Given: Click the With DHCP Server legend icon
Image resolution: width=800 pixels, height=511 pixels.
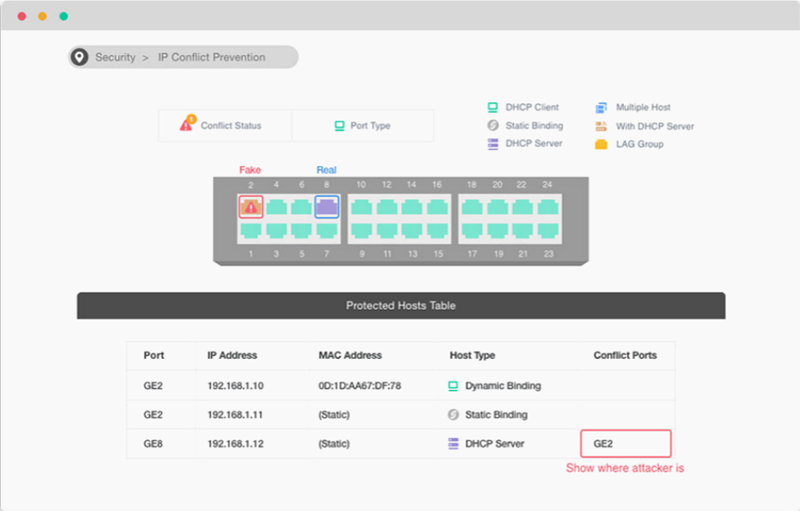Looking at the screenshot, I should click(x=601, y=126).
